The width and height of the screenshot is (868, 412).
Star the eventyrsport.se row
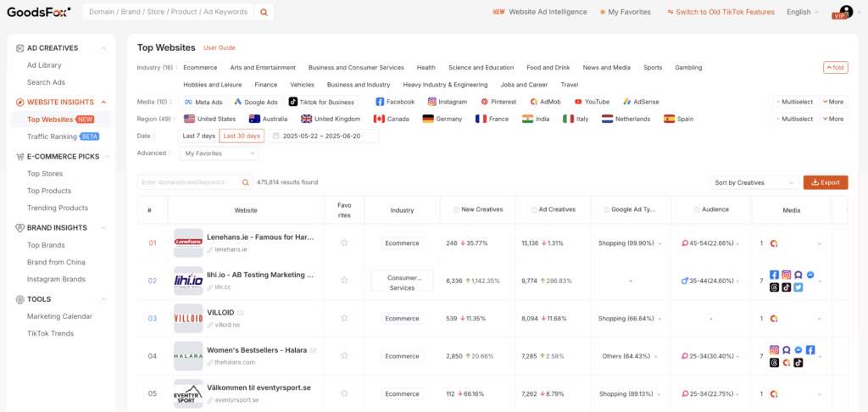(x=344, y=393)
